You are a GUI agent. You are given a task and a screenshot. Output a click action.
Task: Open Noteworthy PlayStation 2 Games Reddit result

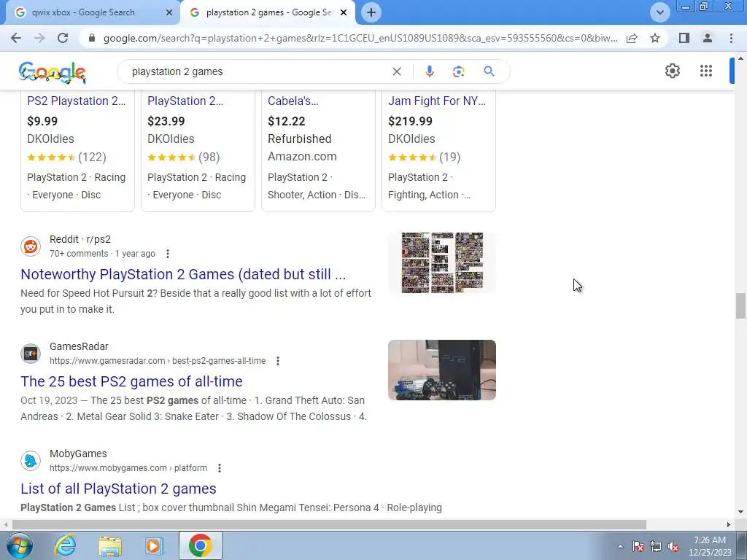point(183,274)
